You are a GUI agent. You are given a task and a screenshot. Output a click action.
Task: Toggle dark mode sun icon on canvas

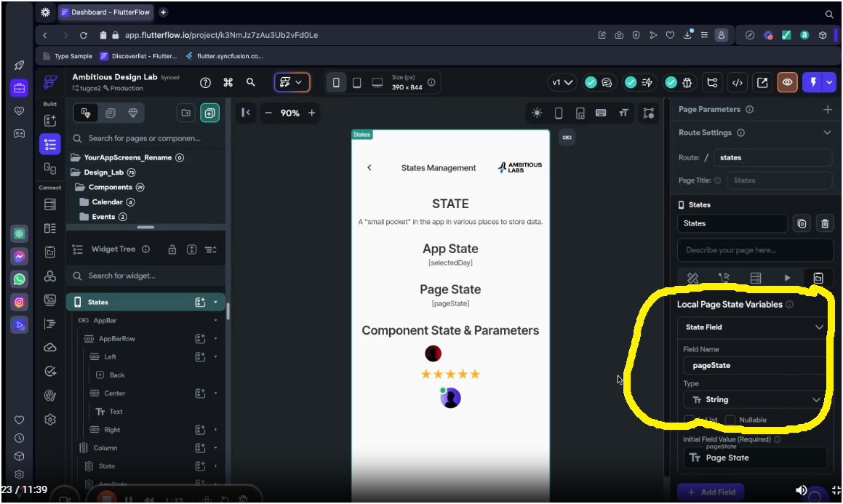(x=537, y=113)
